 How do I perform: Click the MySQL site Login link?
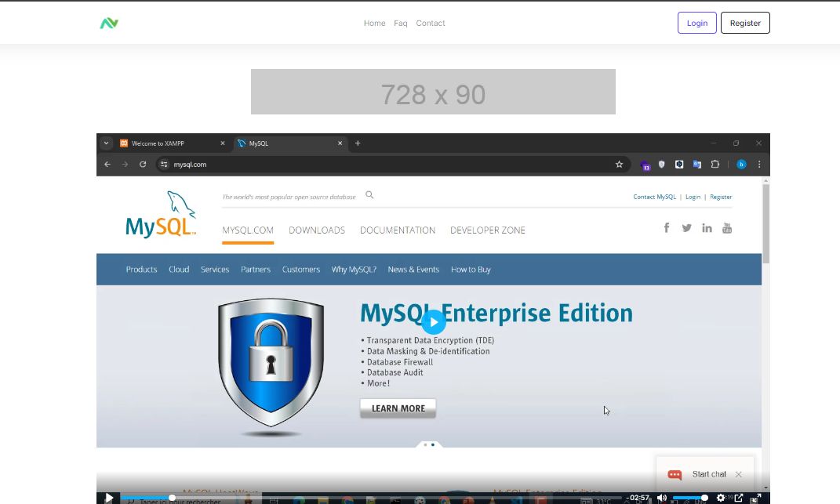[x=693, y=197]
